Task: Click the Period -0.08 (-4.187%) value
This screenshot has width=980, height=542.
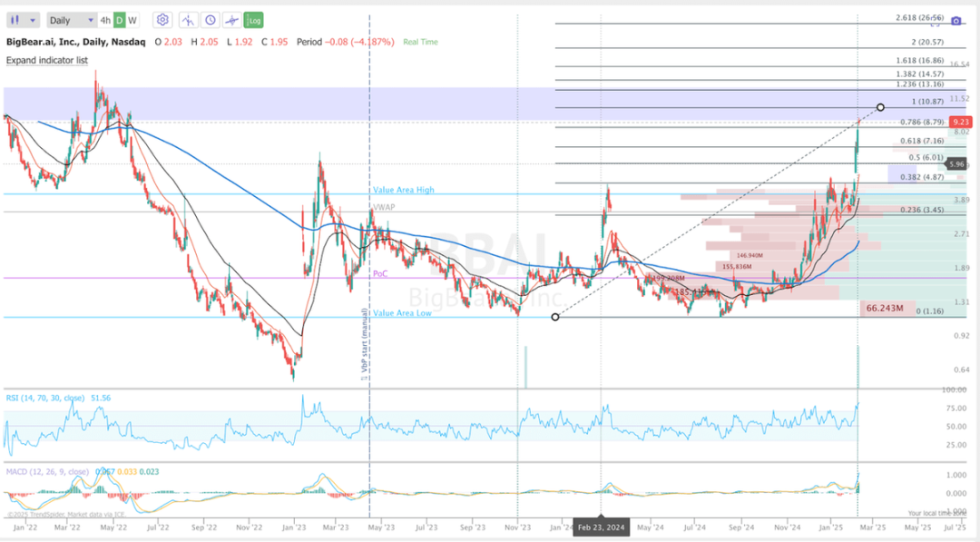Action: pyautogui.click(x=345, y=42)
